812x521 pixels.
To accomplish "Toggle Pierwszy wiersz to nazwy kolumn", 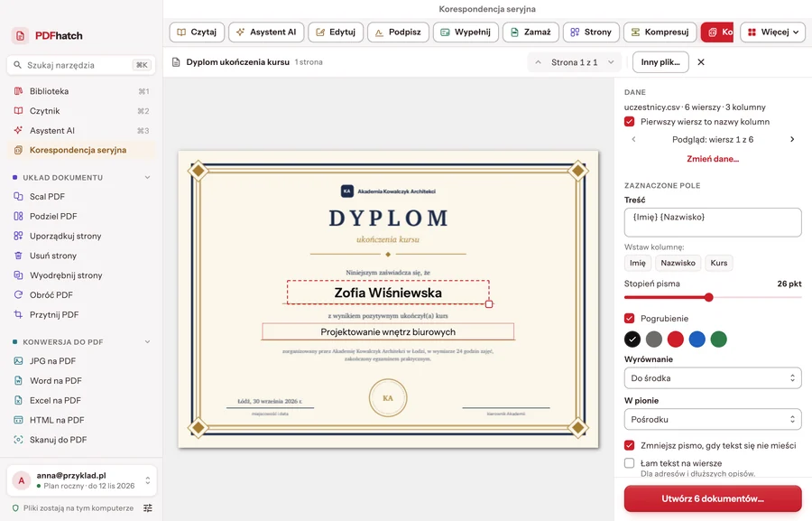I will [629, 122].
